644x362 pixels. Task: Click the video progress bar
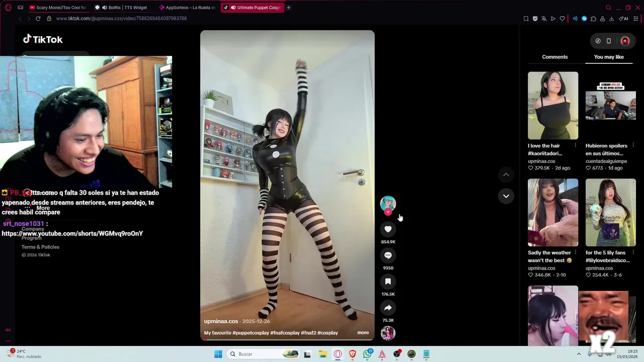coord(287,339)
